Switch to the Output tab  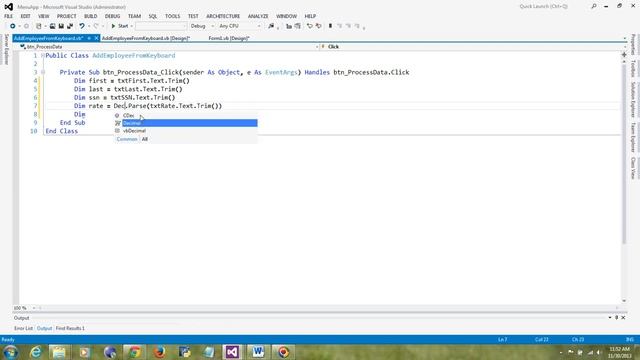point(44,328)
